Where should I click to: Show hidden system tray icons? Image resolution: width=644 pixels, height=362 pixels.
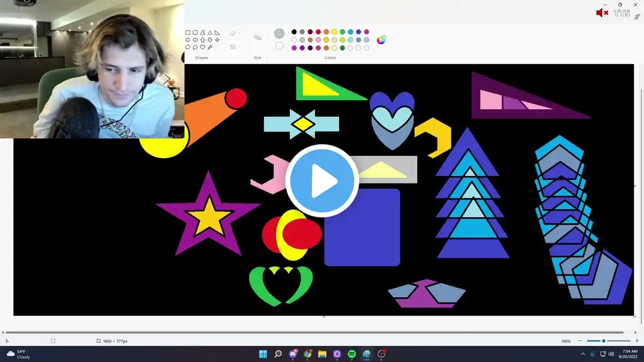[583, 354]
